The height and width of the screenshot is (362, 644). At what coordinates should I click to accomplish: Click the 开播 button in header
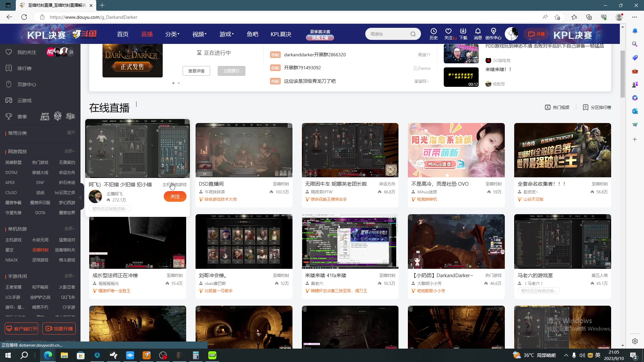click(537, 34)
